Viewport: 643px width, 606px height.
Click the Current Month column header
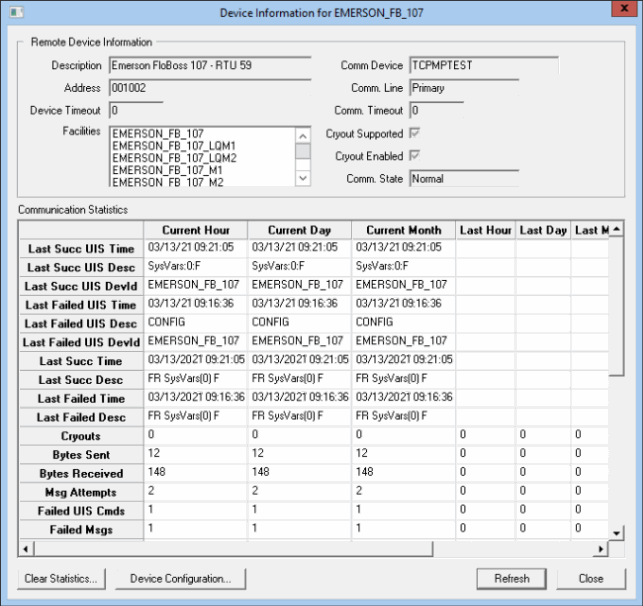[404, 230]
